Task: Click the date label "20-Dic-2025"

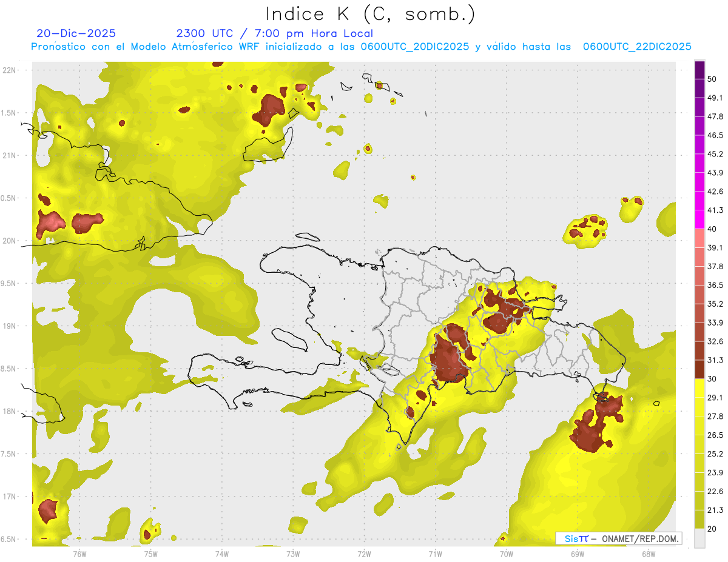Action: pos(76,33)
